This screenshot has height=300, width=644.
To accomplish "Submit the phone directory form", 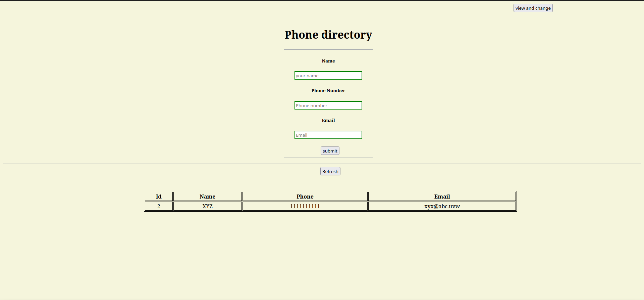I will tap(330, 151).
